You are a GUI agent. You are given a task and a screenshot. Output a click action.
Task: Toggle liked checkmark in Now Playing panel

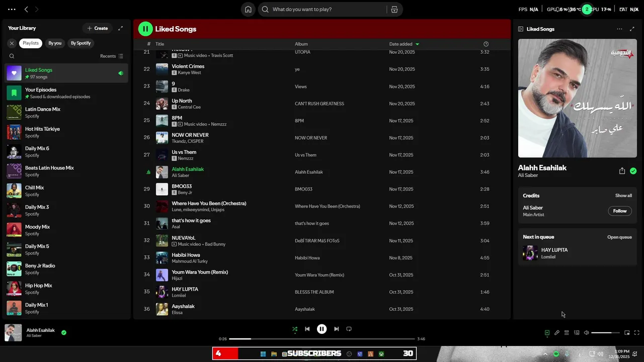coord(633,171)
